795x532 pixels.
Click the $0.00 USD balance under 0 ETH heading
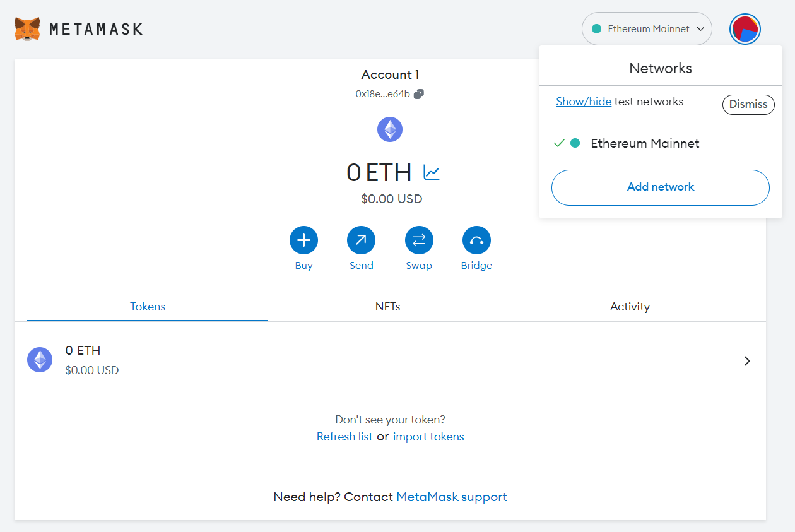(x=392, y=199)
